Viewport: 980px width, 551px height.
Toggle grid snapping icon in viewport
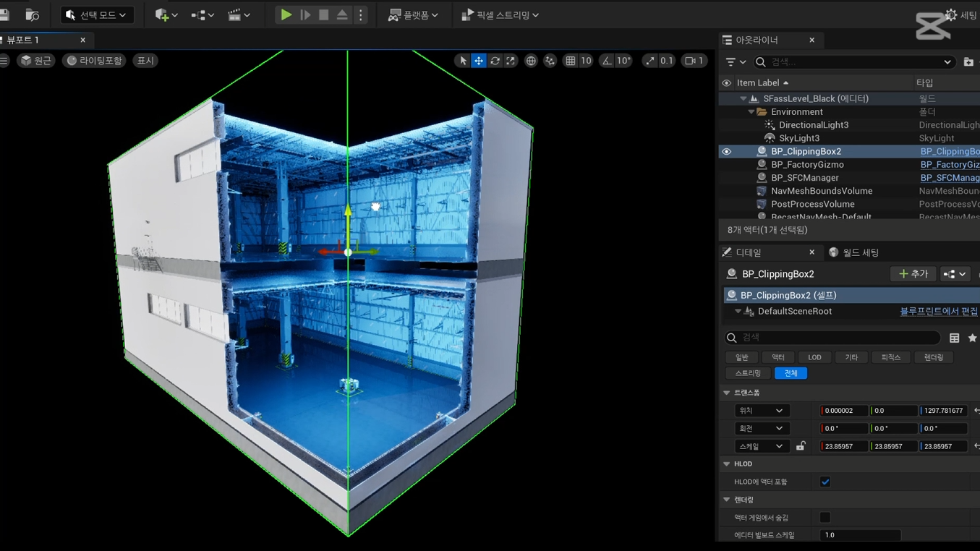point(571,61)
